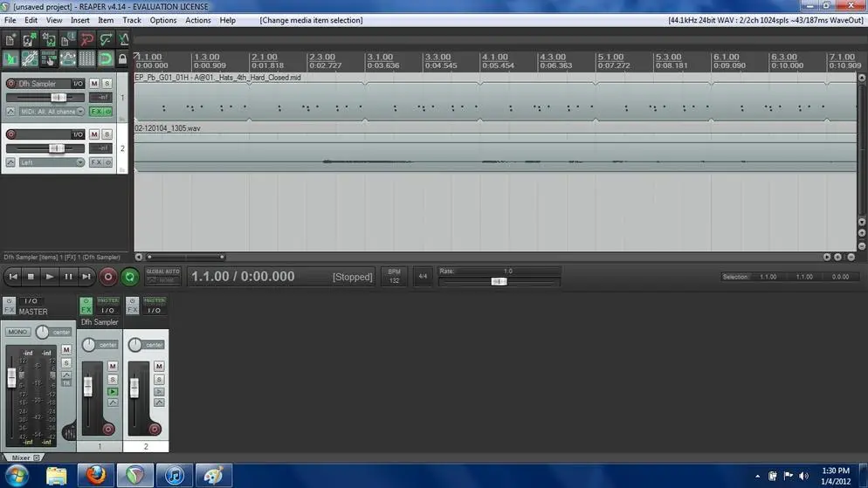Mute track 2 in track panel
This screenshot has width=868, height=488.
[94, 134]
